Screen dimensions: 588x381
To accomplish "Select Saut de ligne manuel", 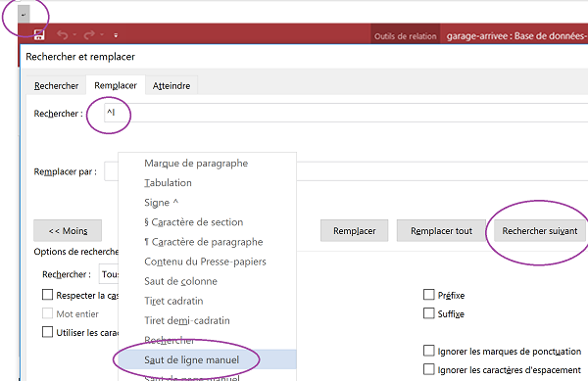I will pos(208,360).
